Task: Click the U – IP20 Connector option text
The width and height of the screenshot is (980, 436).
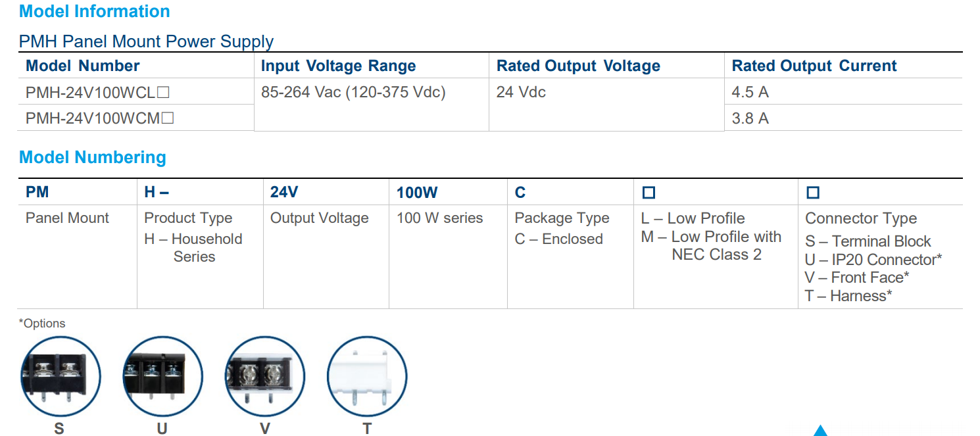Action: coord(873,260)
